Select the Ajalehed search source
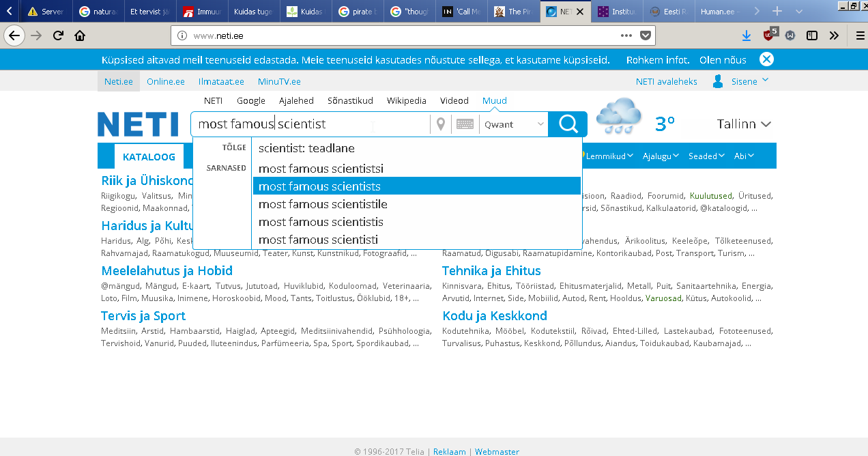This screenshot has width=868, height=456. pyautogui.click(x=296, y=100)
